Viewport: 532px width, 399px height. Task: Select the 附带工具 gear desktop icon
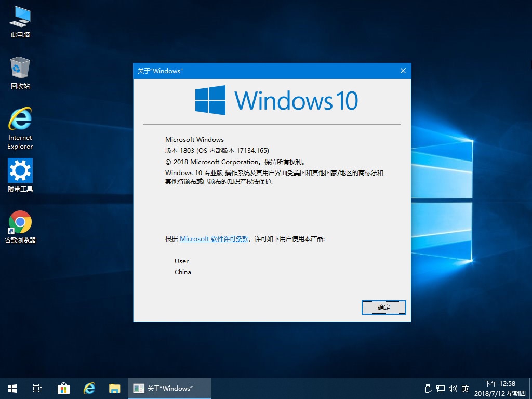point(20,175)
